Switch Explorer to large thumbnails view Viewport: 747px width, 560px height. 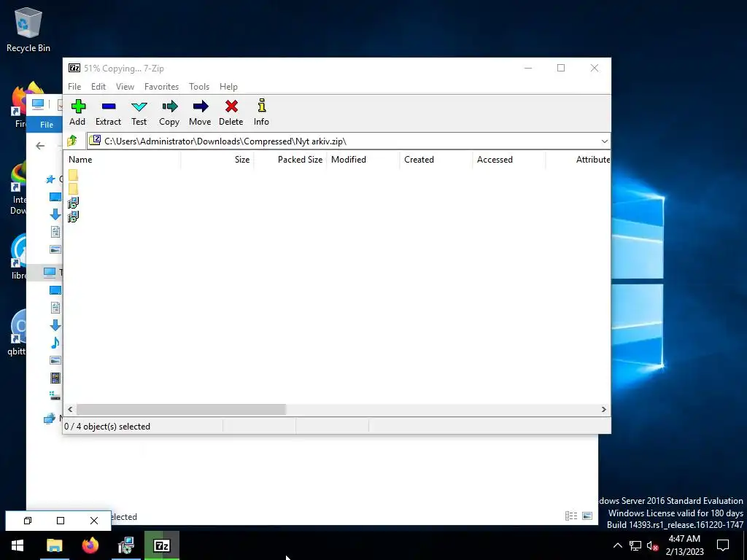coord(587,516)
